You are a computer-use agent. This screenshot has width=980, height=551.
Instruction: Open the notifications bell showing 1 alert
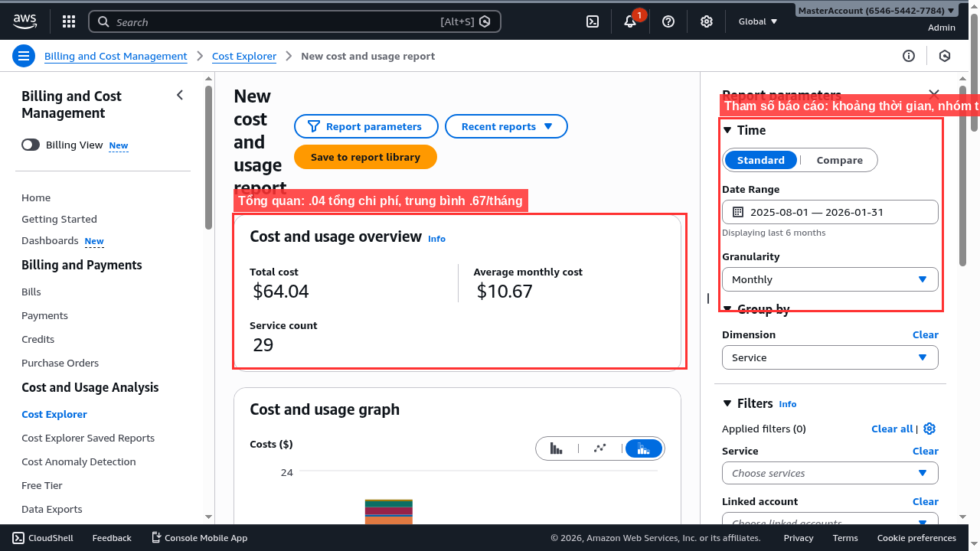629,21
